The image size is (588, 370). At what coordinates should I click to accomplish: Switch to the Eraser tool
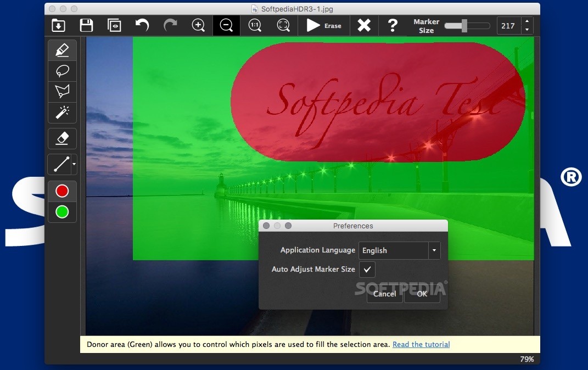point(62,138)
